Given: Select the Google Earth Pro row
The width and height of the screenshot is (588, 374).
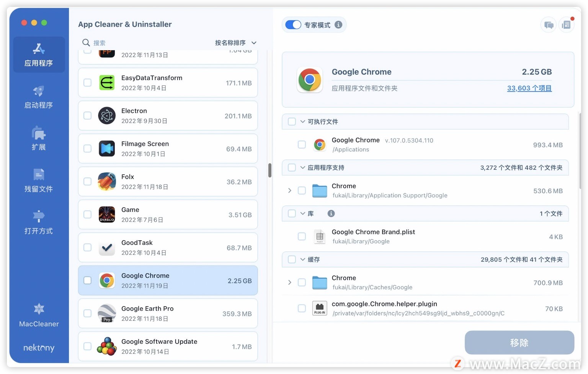Looking at the screenshot, I should point(168,313).
